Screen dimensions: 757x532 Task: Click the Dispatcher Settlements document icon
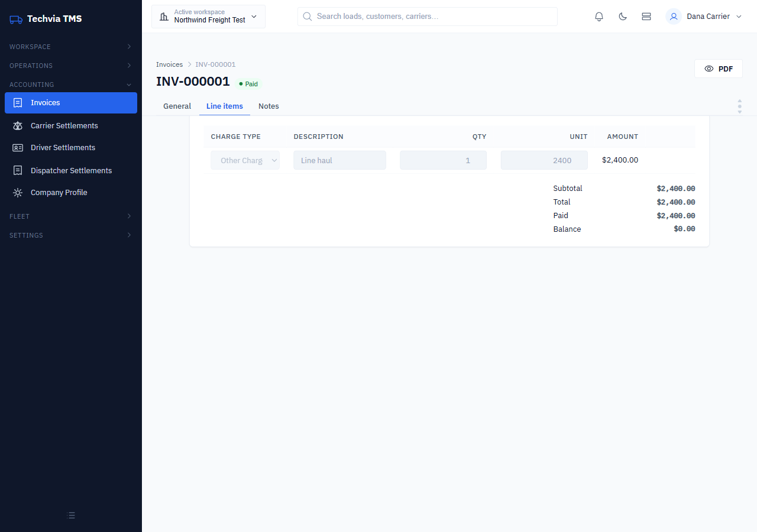tap(18, 171)
